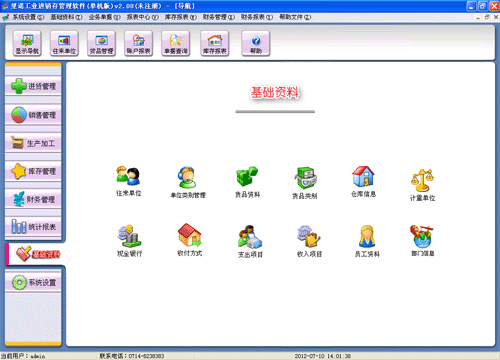The image size is (500, 360).
Task: Open 收入项目 icon
Action: point(309,236)
